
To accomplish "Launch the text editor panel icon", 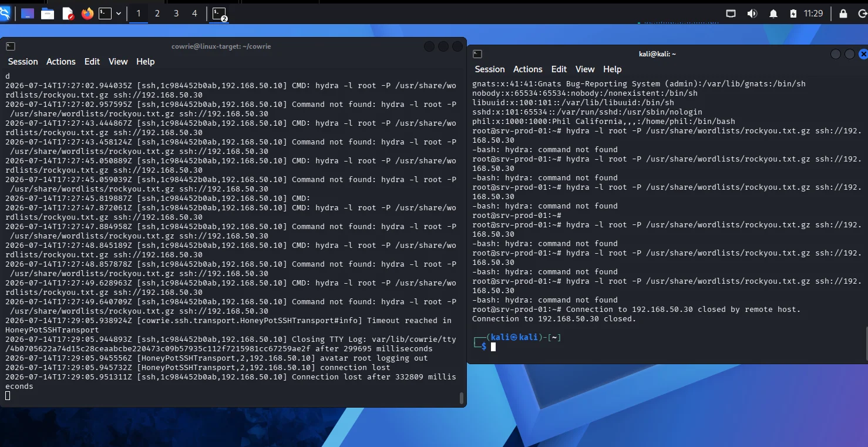I will (x=68, y=14).
